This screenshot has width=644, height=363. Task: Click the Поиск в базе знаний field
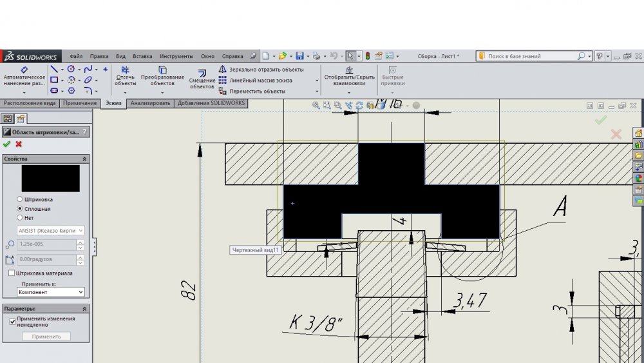coord(533,56)
